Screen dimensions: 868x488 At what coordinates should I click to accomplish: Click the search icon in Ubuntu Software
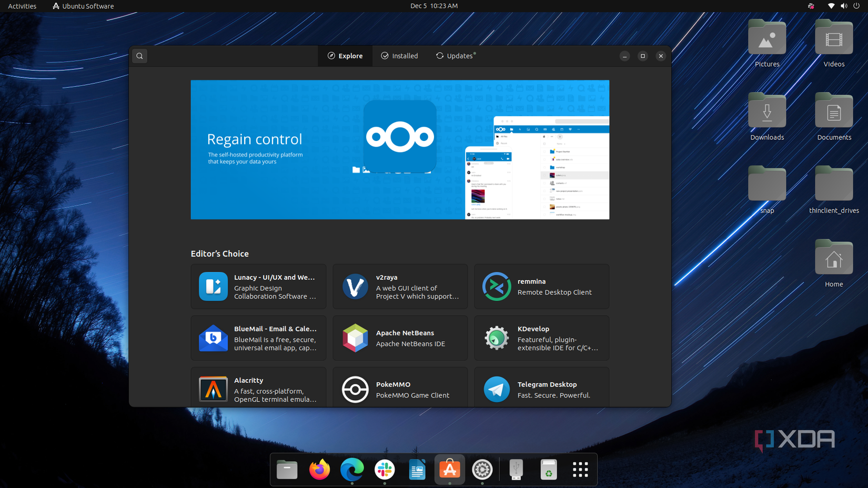click(140, 56)
